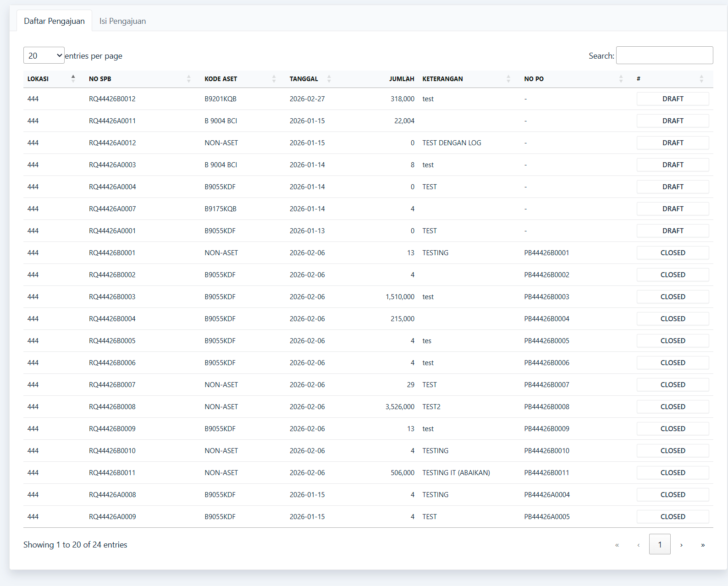This screenshot has height=586, width=728.
Task: Sort by the # status column arrows
Action: 701,79
